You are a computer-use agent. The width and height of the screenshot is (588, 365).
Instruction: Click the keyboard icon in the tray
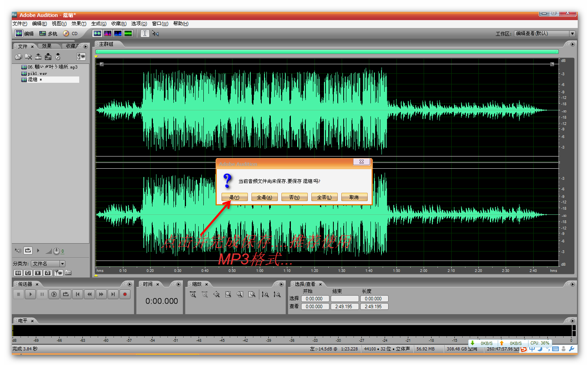click(x=555, y=349)
